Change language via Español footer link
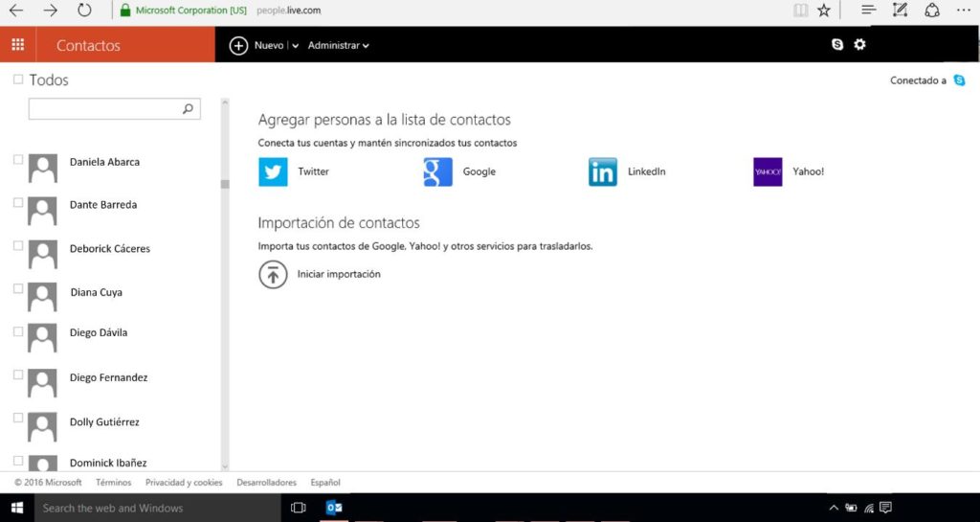The image size is (980, 522). [x=325, y=483]
